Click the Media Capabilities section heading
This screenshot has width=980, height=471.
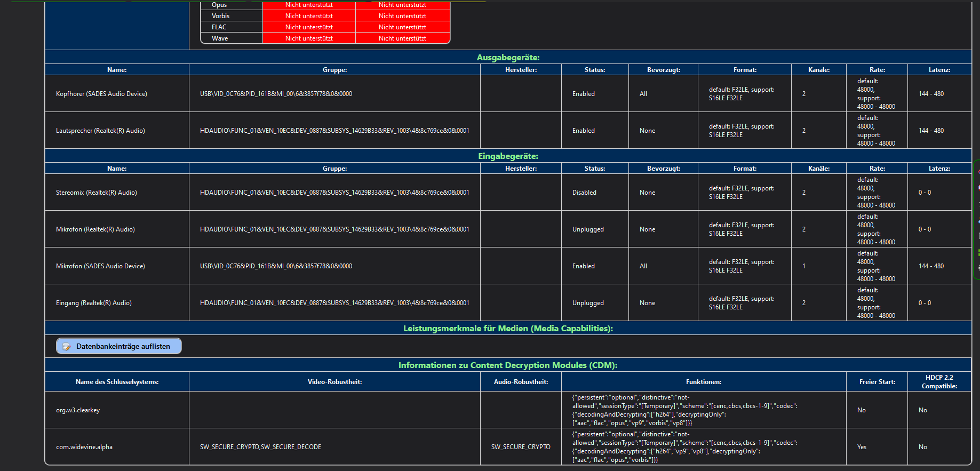click(x=508, y=329)
